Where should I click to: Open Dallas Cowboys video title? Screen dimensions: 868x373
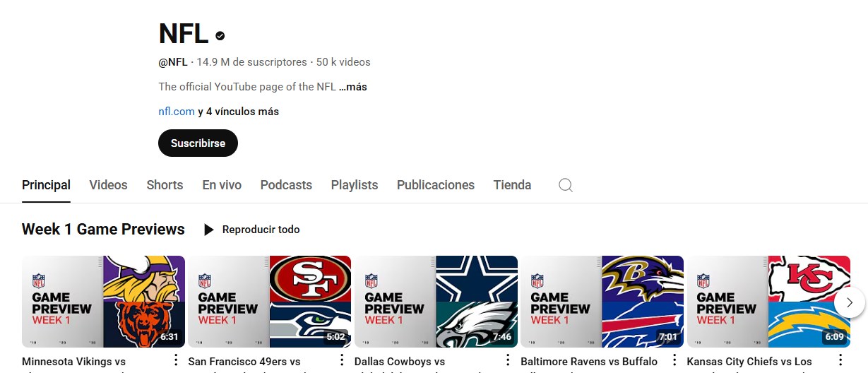click(400, 362)
